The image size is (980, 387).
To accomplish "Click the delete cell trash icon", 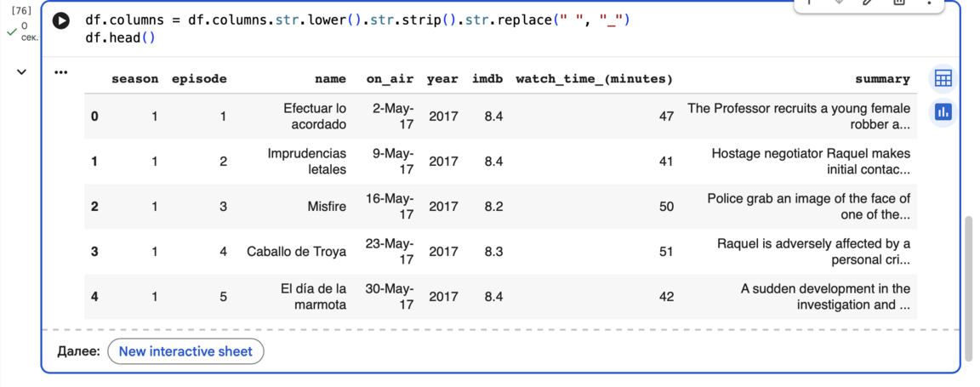I will point(898,3).
